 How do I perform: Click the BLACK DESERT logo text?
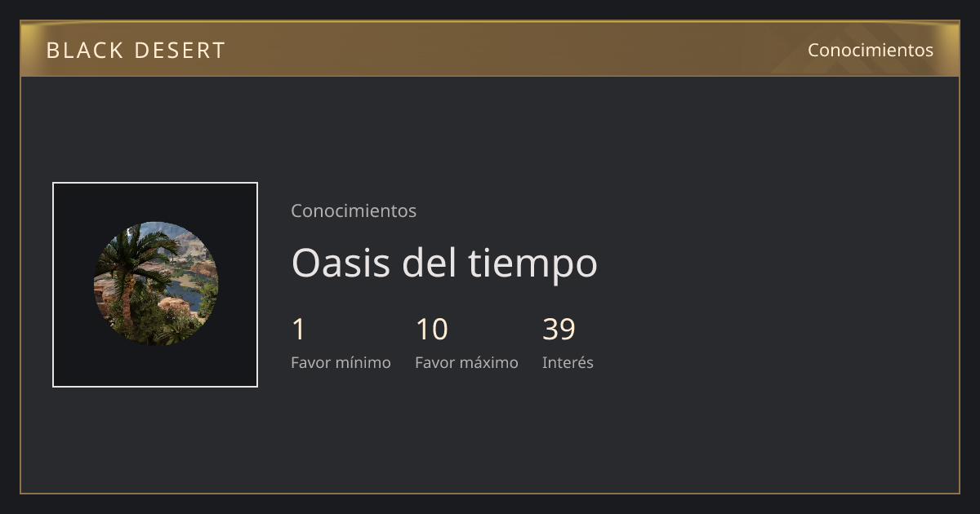[x=136, y=51]
